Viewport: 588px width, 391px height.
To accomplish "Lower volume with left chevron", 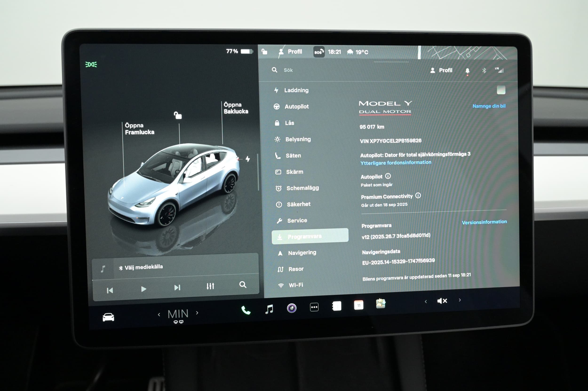I will [x=426, y=301].
